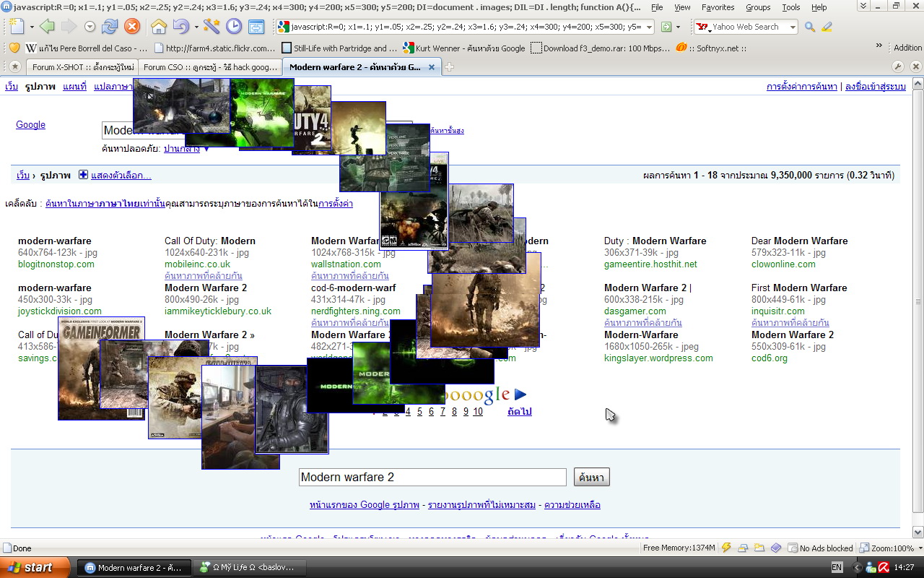This screenshot has height=578, width=924.
Task: Open the SafeSearch ปานกลาง dropdown
Action: [x=186, y=149]
